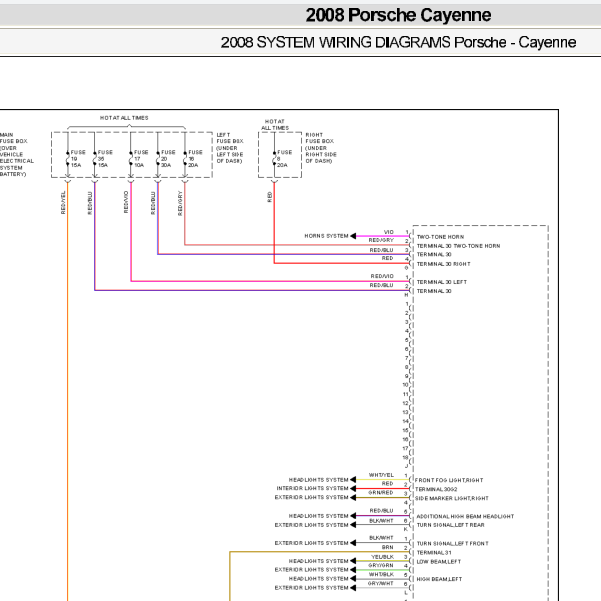Click vertical RED/BLU label below fuse 20
Screen dimensions: 601x601
click(x=153, y=203)
